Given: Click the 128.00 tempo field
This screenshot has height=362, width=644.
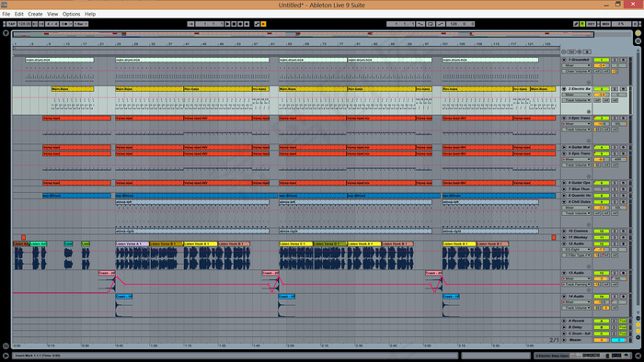Looking at the screenshot, I should 24,24.
